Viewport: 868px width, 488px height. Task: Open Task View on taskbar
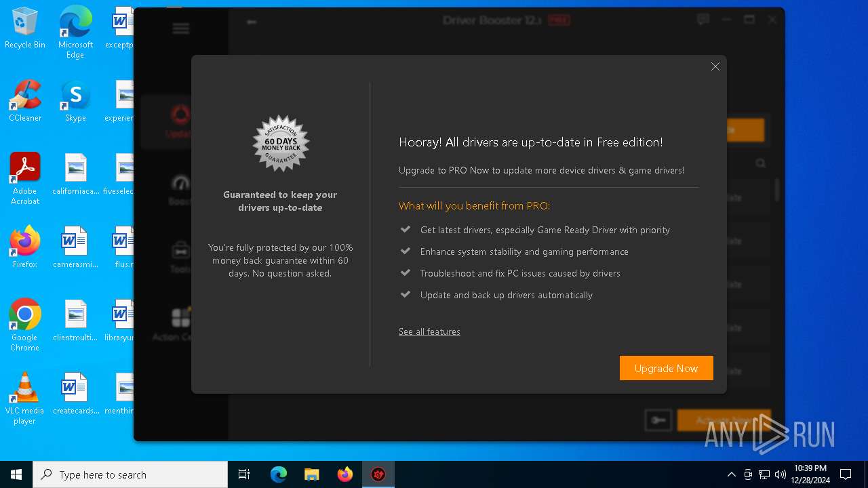(x=244, y=474)
